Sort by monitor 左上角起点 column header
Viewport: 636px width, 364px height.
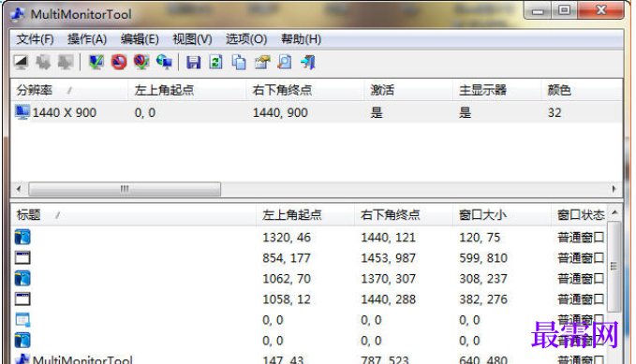(187, 90)
